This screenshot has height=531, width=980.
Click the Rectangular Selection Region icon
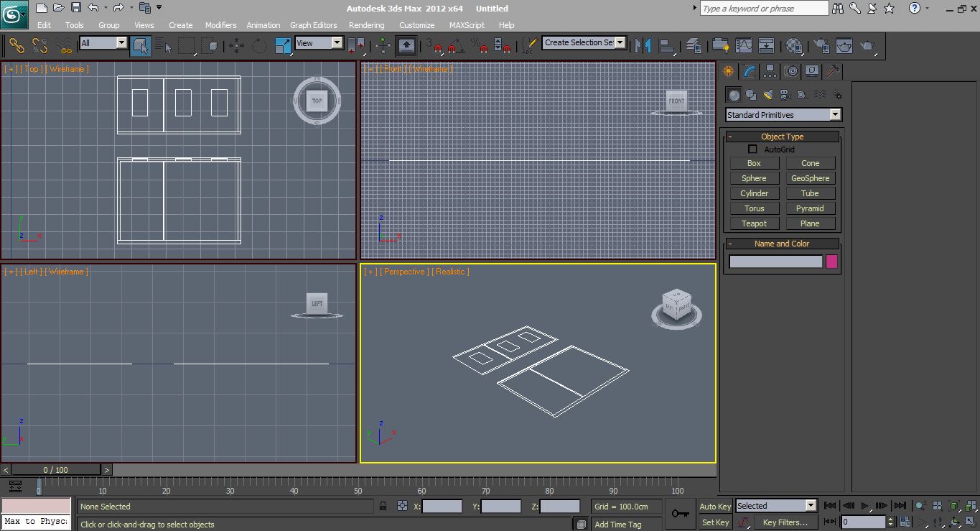pyautogui.click(x=187, y=46)
